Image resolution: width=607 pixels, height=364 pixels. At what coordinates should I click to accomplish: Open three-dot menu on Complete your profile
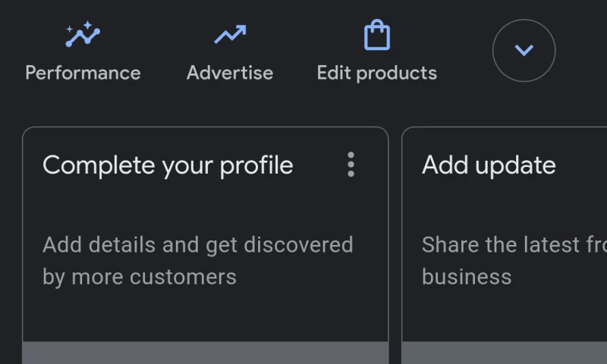[351, 165]
